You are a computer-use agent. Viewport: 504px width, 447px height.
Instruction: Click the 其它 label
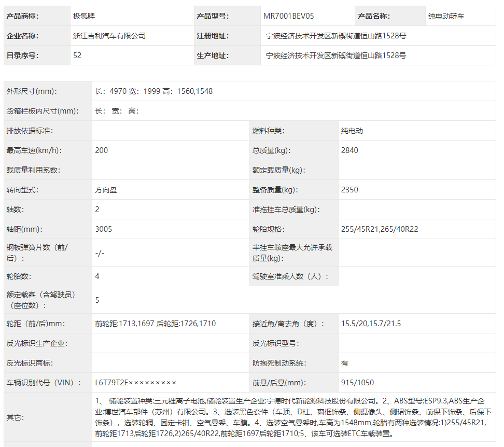pos(15,417)
